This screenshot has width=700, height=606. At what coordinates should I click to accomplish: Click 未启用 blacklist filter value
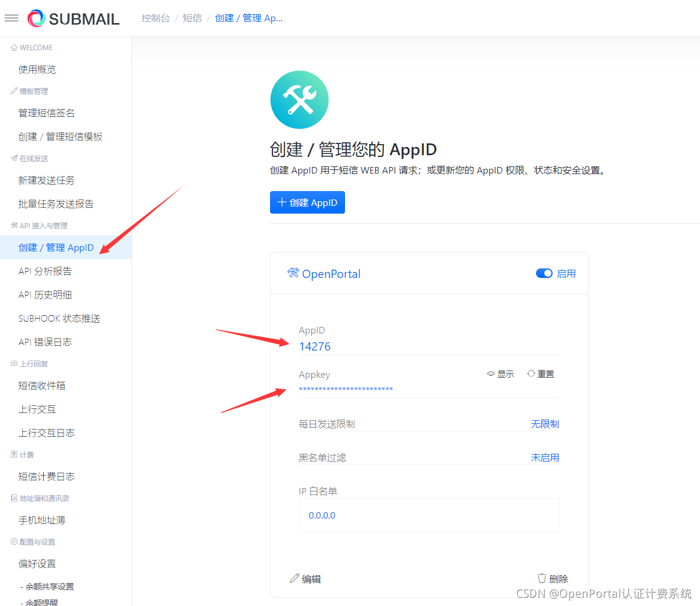(545, 458)
